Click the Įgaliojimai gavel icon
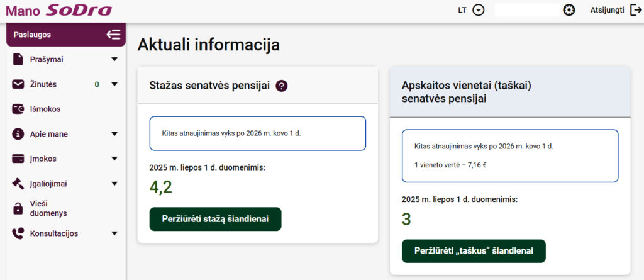 pyautogui.click(x=18, y=184)
